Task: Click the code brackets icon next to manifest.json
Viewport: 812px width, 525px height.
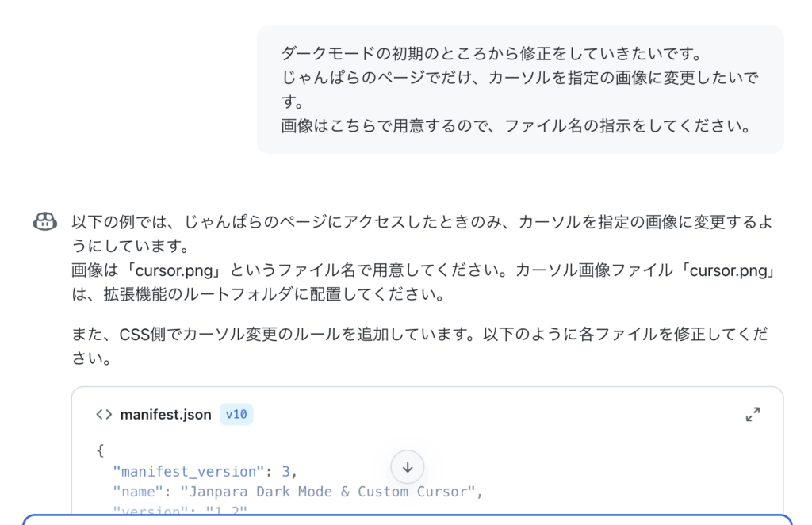Action: [104, 415]
